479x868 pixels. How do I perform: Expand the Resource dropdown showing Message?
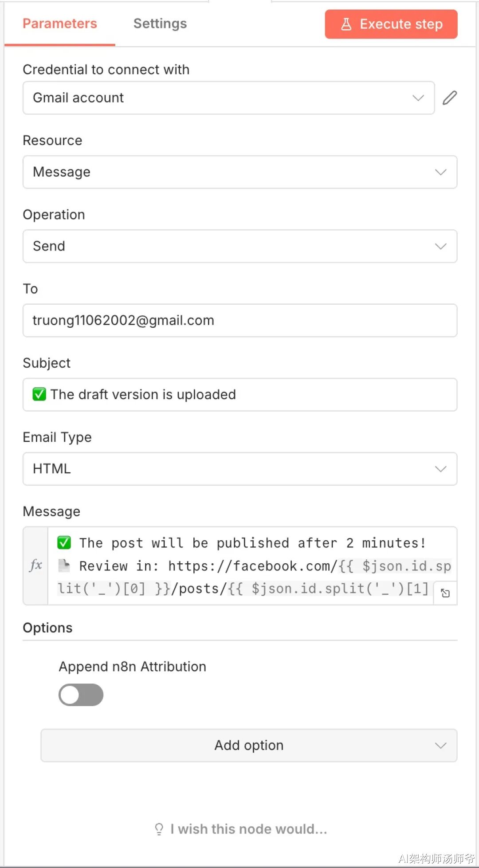pyautogui.click(x=239, y=172)
